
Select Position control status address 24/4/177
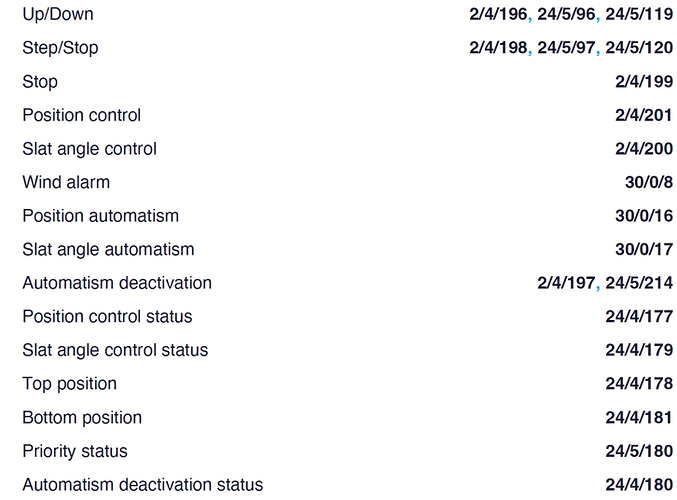pos(639,316)
